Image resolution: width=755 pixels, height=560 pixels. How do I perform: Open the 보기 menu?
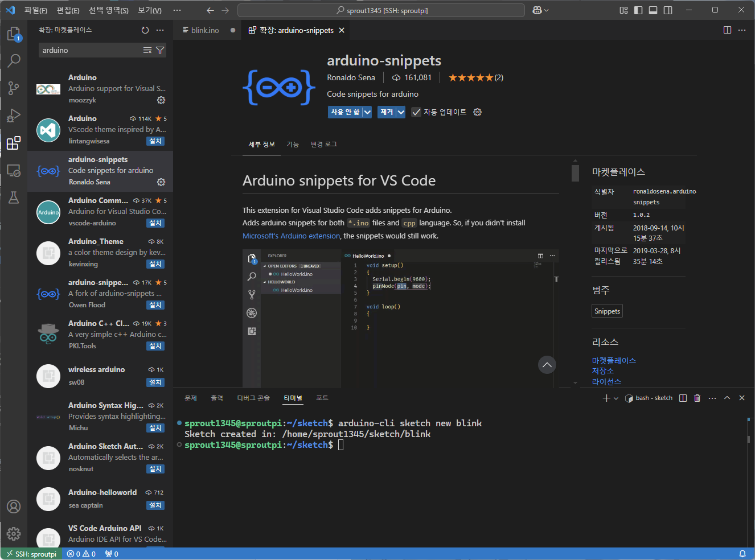pyautogui.click(x=150, y=10)
